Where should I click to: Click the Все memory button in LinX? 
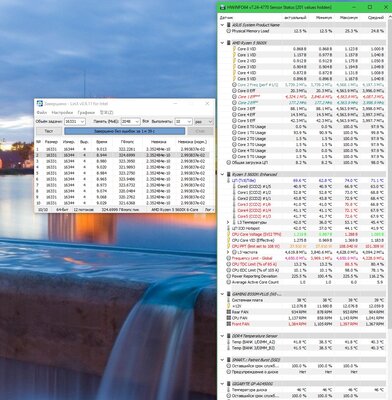tap(145, 122)
